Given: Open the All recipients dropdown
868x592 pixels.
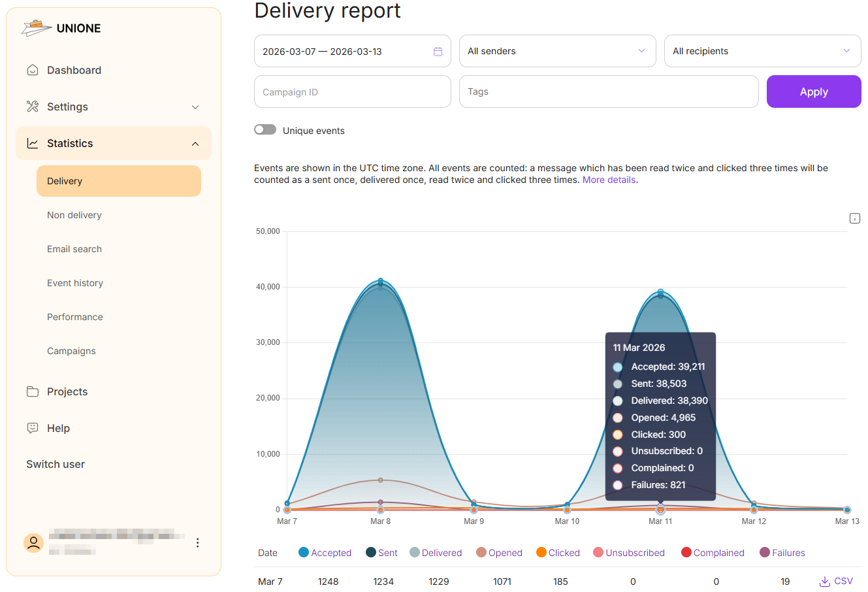Looking at the screenshot, I should tap(762, 51).
